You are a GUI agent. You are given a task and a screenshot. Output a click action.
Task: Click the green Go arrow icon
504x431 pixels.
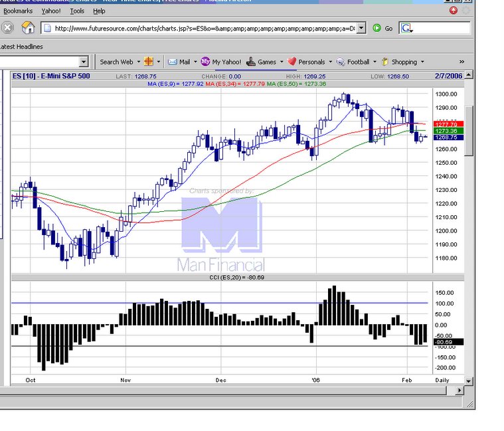click(377, 29)
